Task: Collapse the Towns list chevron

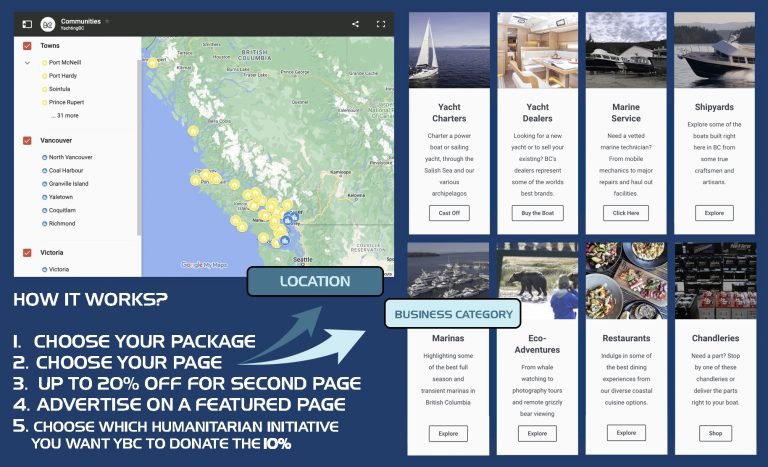Action: click(27, 62)
